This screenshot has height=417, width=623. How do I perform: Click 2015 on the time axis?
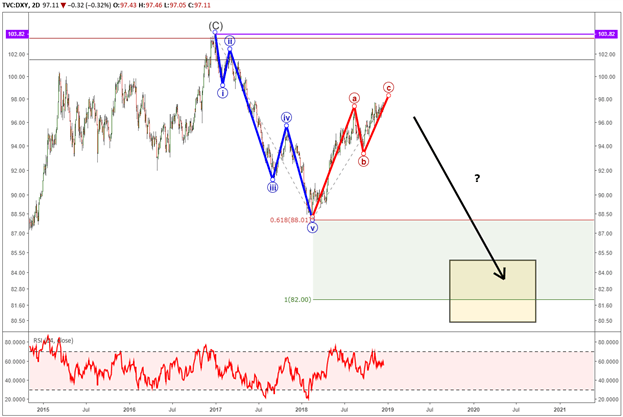(x=43, y=409)
